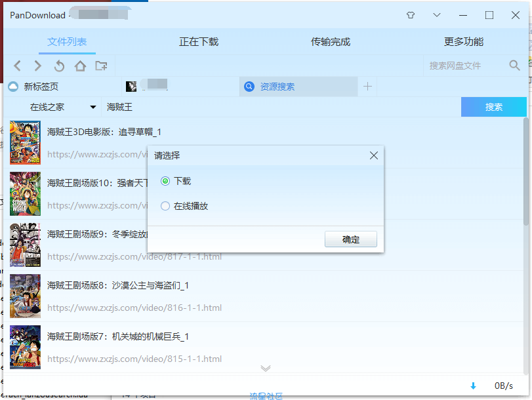532x400 pixels.
Task: Open poster thumbnail for 海贼王3D电影版
Action: click(x=25, y=142)
